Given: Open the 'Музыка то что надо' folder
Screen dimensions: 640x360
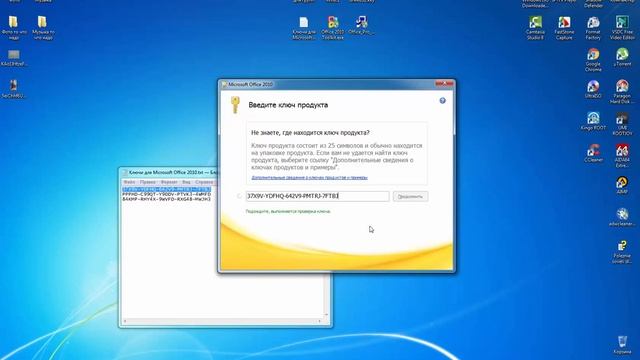Looking at the screenshot, I should (42, 27).
